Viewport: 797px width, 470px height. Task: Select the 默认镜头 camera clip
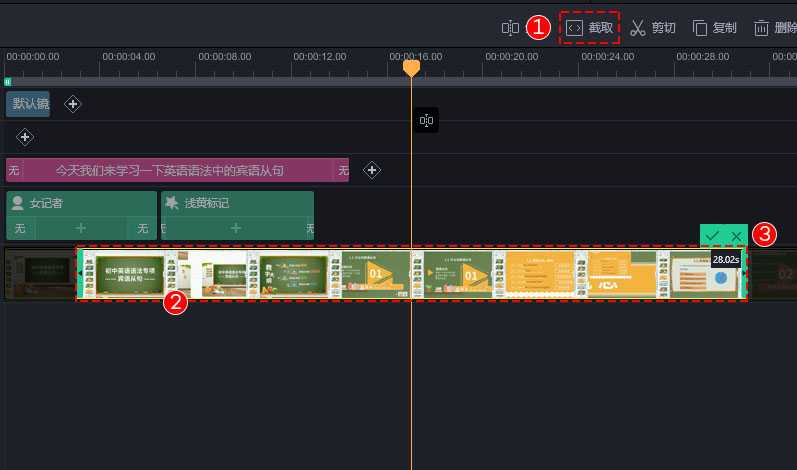[28, 104]
